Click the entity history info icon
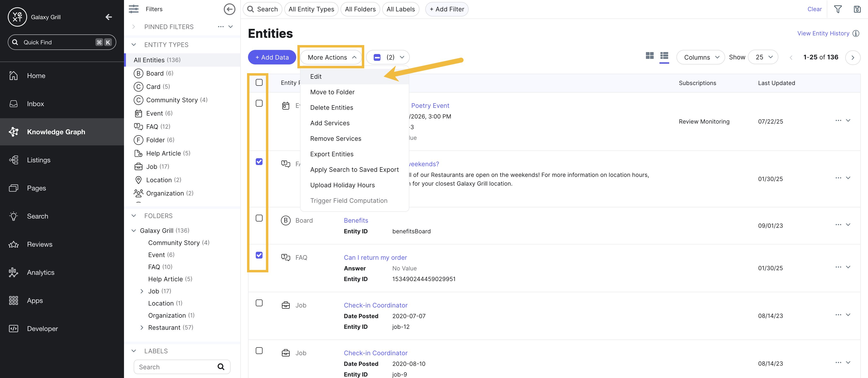Image resolution: width=868 pixels, height=378 pixels. (x=856, y=33)
